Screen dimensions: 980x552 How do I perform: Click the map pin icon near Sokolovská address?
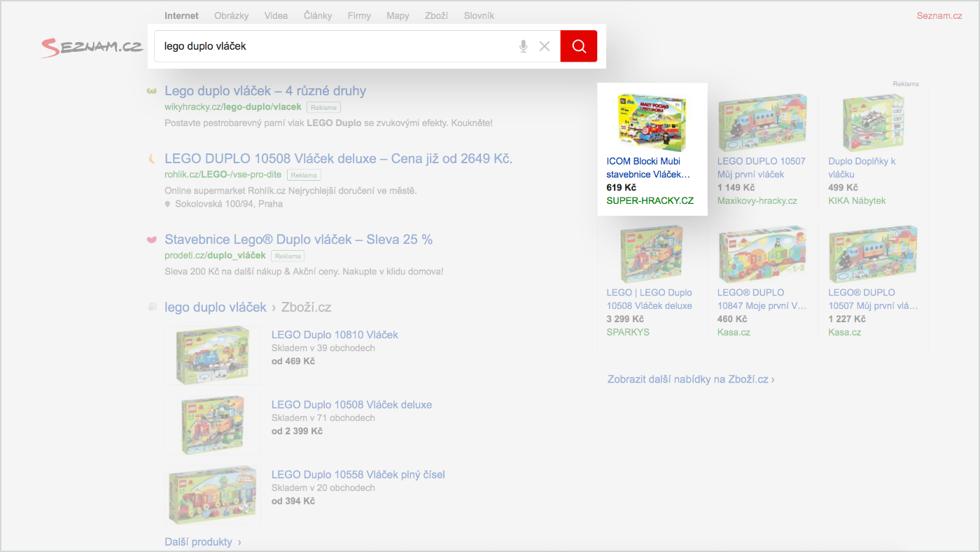pyautogui.click(x=167, y=205)
